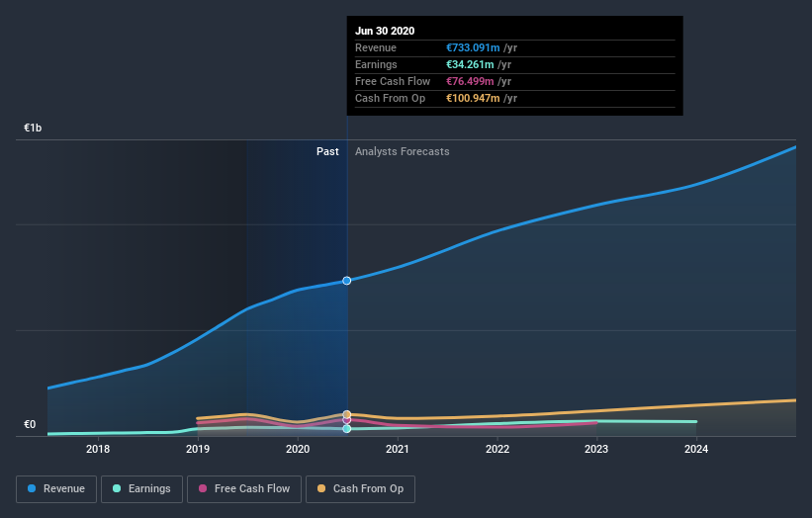Click the Free Cash Flow label in tooltip

click(393, 81)
